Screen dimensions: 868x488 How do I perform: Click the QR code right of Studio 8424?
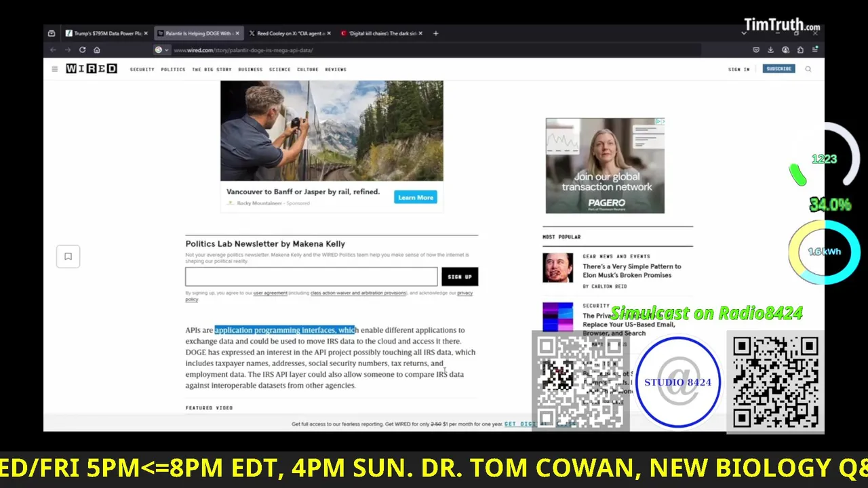pos(776,383)
